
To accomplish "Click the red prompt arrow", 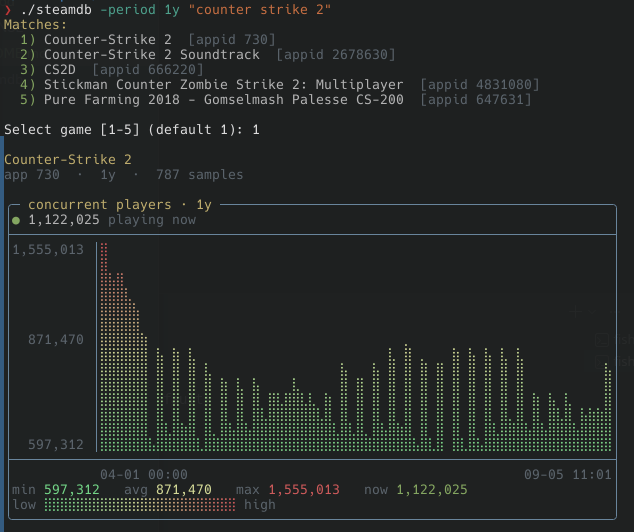I will (x=8, y=9).
